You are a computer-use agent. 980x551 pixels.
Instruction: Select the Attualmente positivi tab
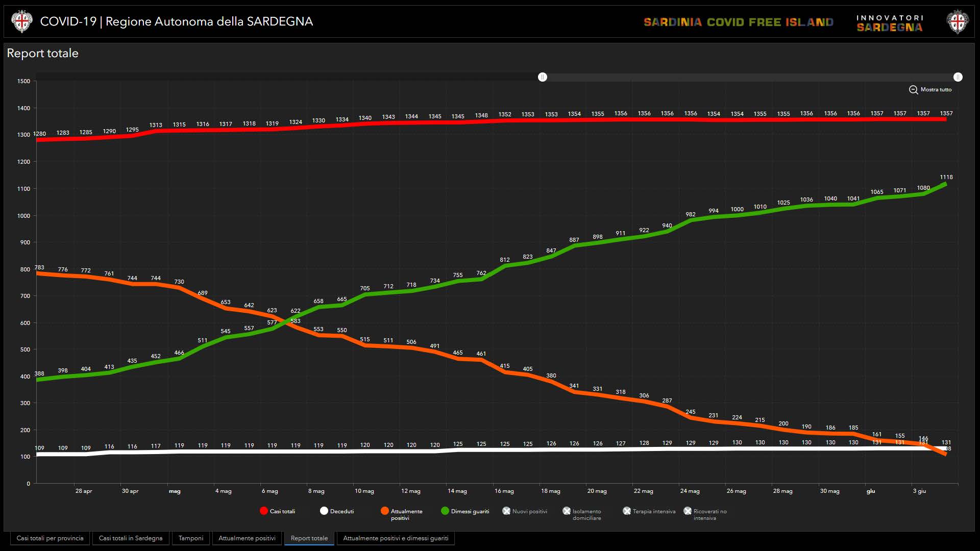click(x=247, y=538)
